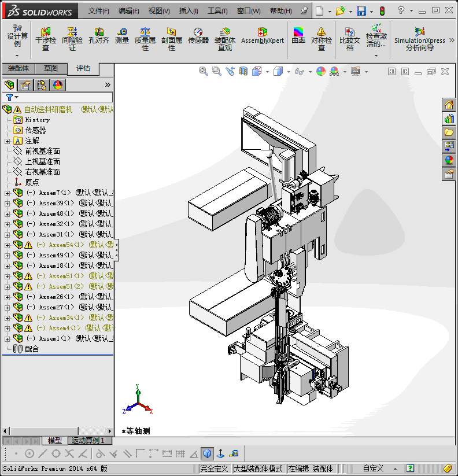Add a Sensor (传感器)
This screenshot has width=458, height=476.
tap(198, 36)
